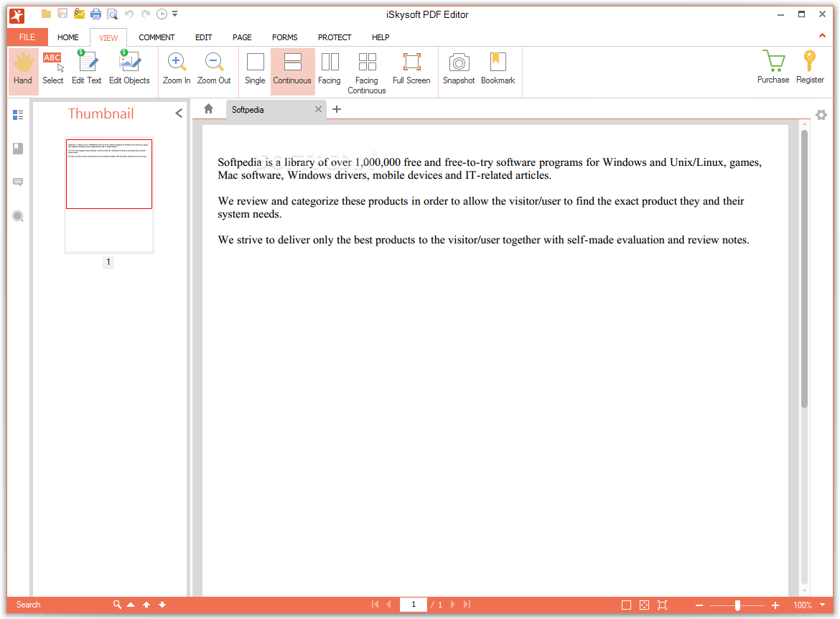Activate the Select text tool
Image resolution: width=840 pixels, height=619 pixels.
coord(52,70)
